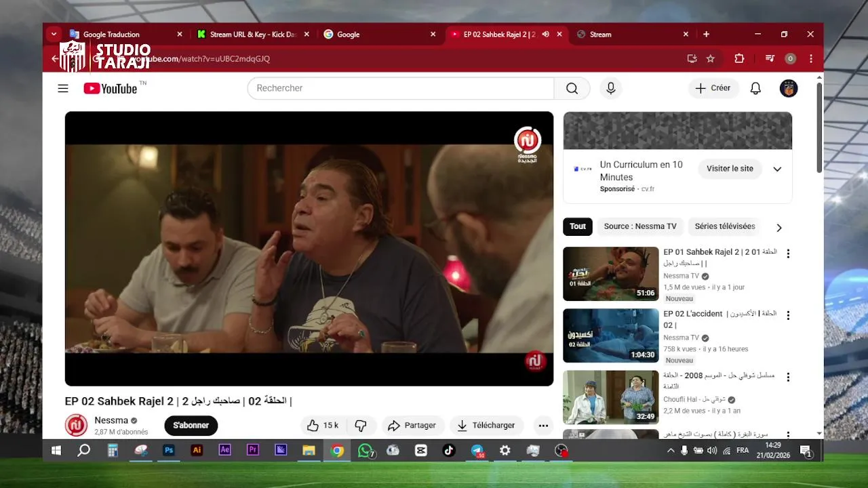Image resolution: width=868 pixels, height=488 pixels.
Task: Open OBS Studio from the taskbar
Action: coord(561,450)
